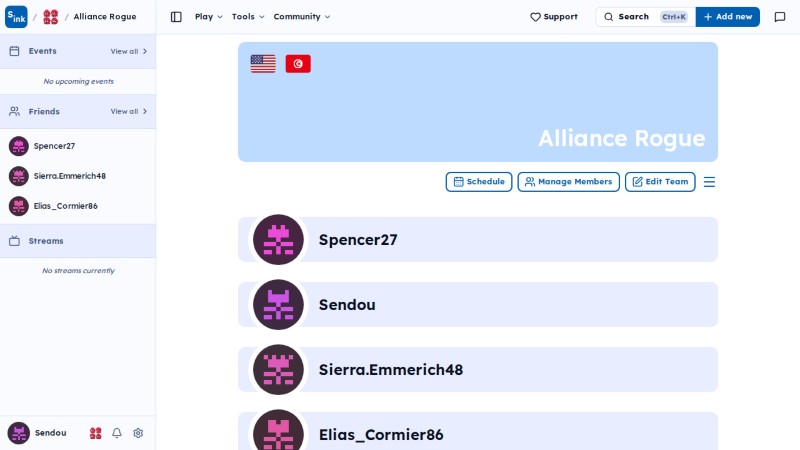Viewport: 800px width, 450px height.
Task: Open the Alliance Rogue breadcrumb link
Action: click(x=105, y=16)
